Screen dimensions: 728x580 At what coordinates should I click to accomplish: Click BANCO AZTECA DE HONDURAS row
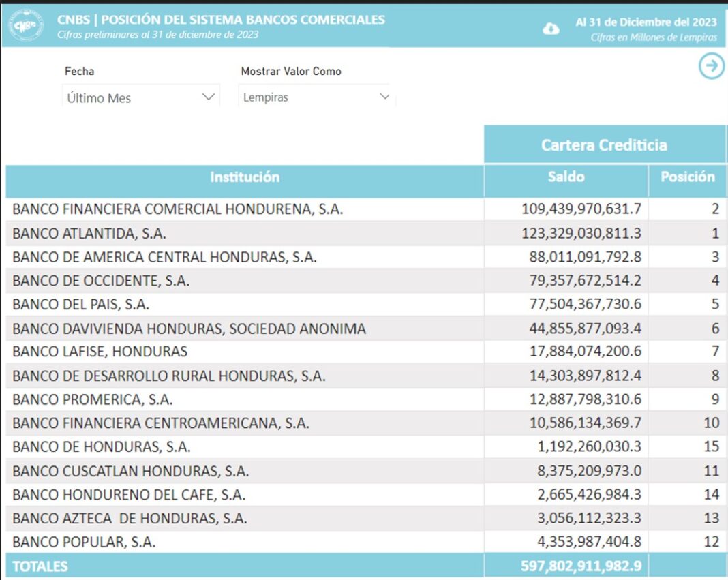130,519
